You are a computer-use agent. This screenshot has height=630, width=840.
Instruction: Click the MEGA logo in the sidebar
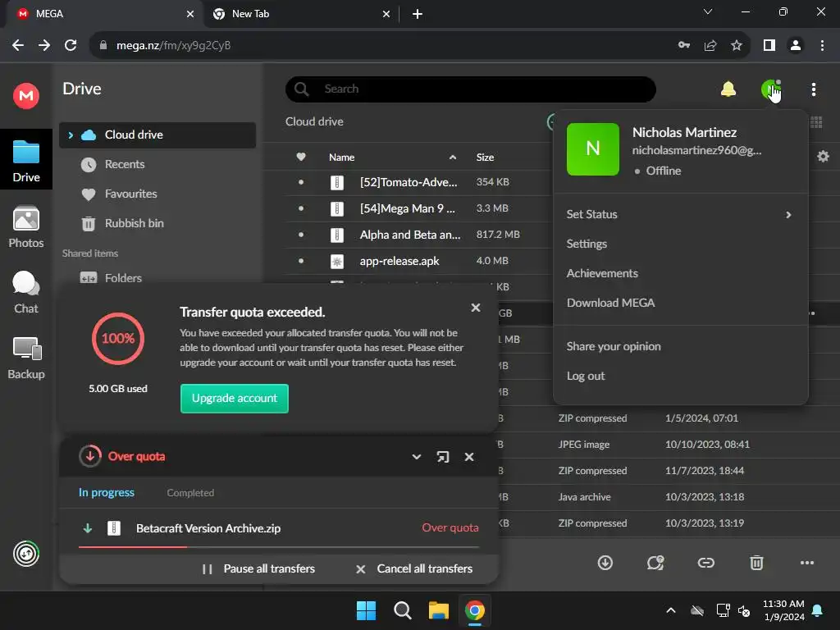click(x=25, y=96)
